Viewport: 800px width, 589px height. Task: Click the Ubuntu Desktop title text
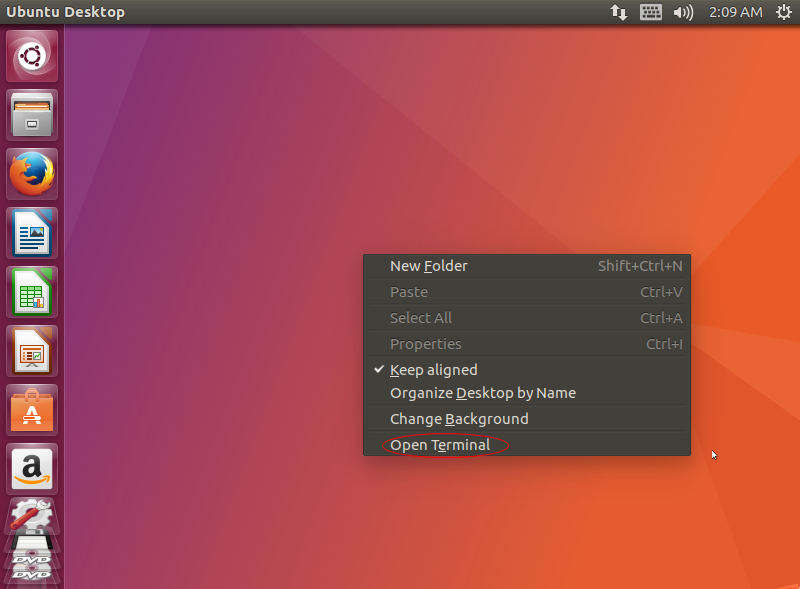click(x=65, y=12)
